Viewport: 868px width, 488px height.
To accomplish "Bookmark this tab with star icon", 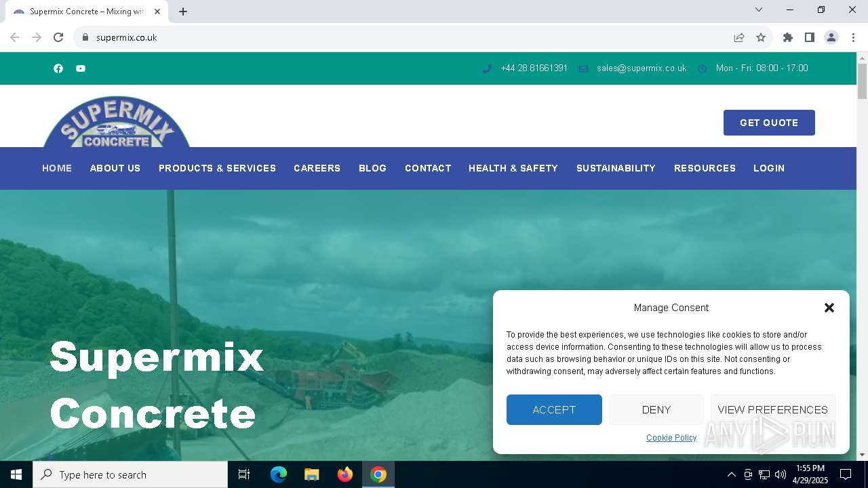I will [x=761, y=37].
